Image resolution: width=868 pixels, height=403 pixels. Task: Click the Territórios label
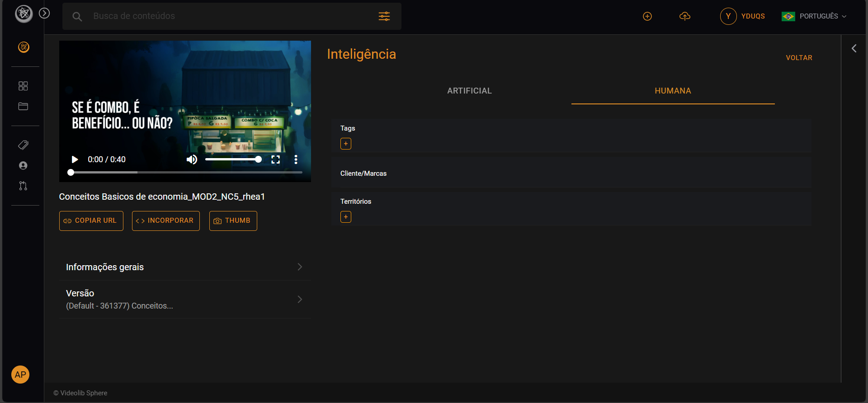tap(356, 201)
